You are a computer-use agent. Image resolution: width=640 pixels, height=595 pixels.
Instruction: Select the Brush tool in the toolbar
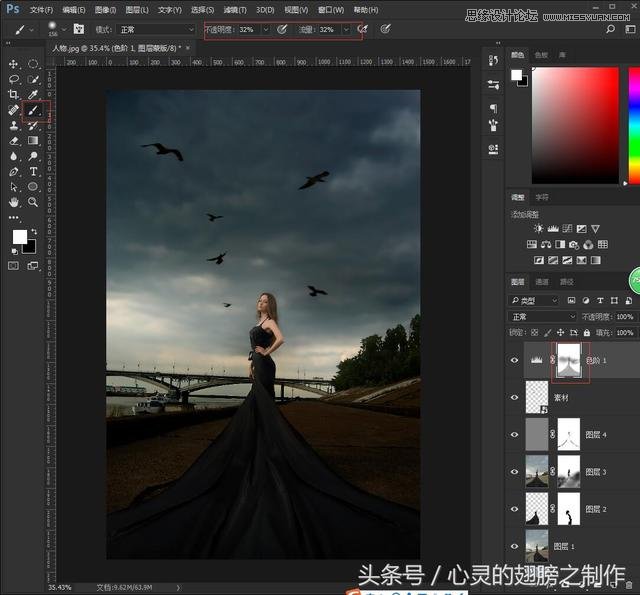(x=33, y=110)
